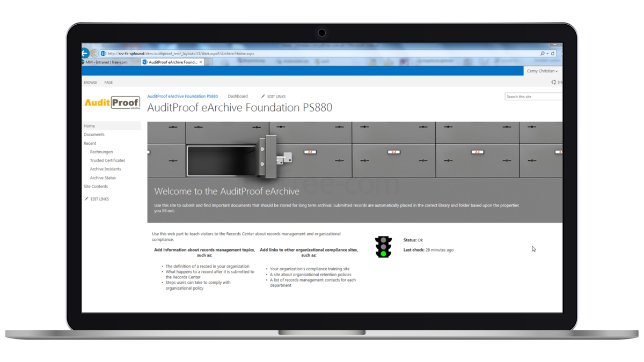Click the traffic light status indicator
644x362 pixels.
tap(383, 246)
